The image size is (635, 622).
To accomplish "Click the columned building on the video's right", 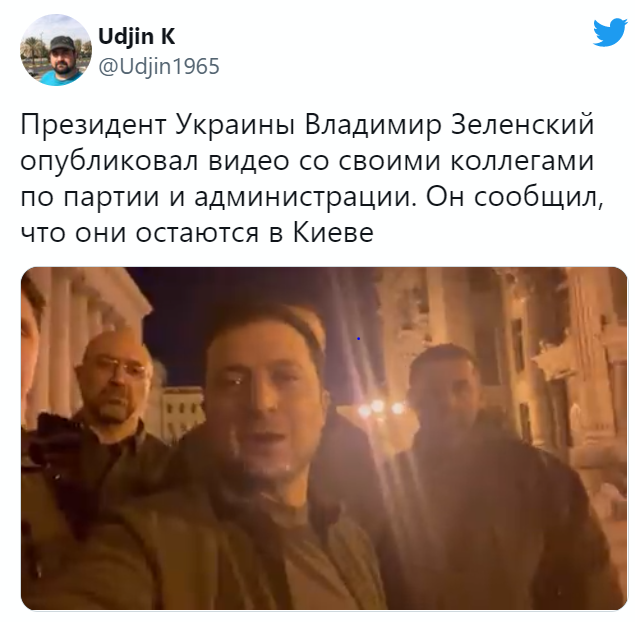I will pyautogui.click(x=547, y=364).
